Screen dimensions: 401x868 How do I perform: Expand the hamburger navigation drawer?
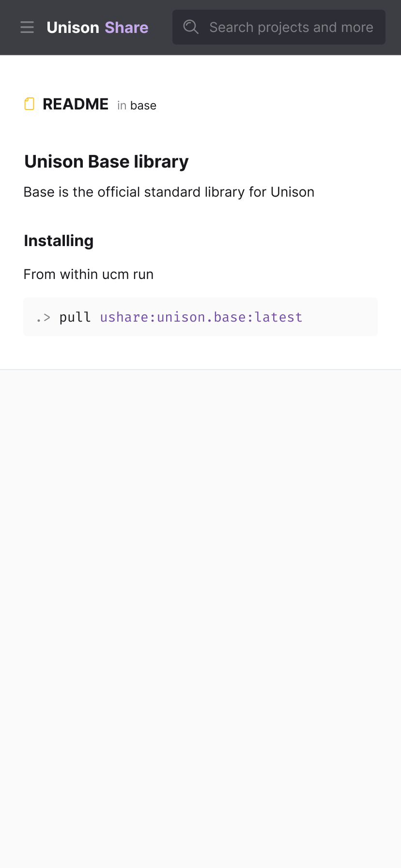27,27
